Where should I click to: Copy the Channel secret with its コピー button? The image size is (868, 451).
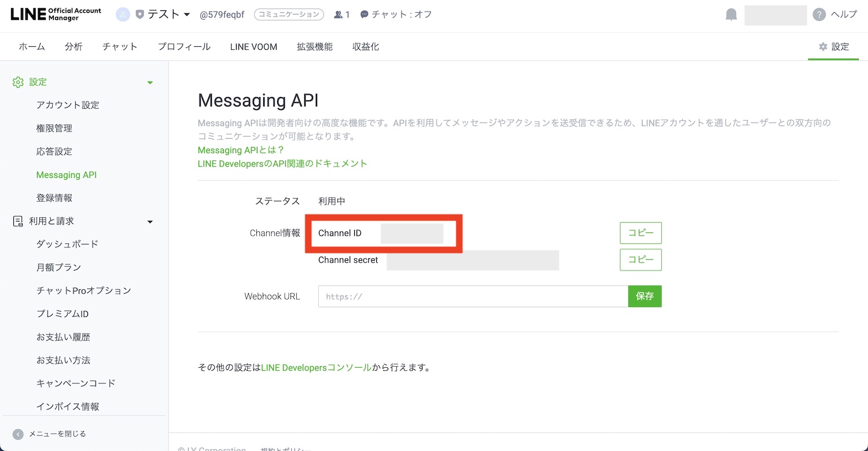pos(641,260)
